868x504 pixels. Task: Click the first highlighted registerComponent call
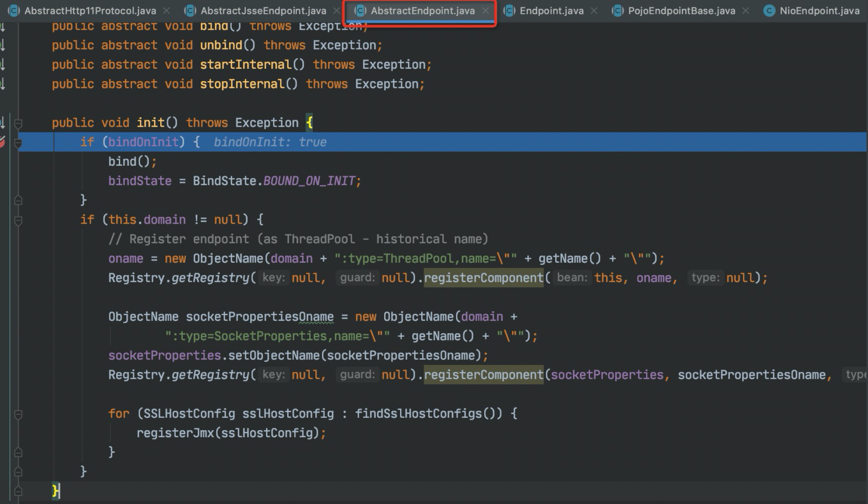tap(483, 278)
